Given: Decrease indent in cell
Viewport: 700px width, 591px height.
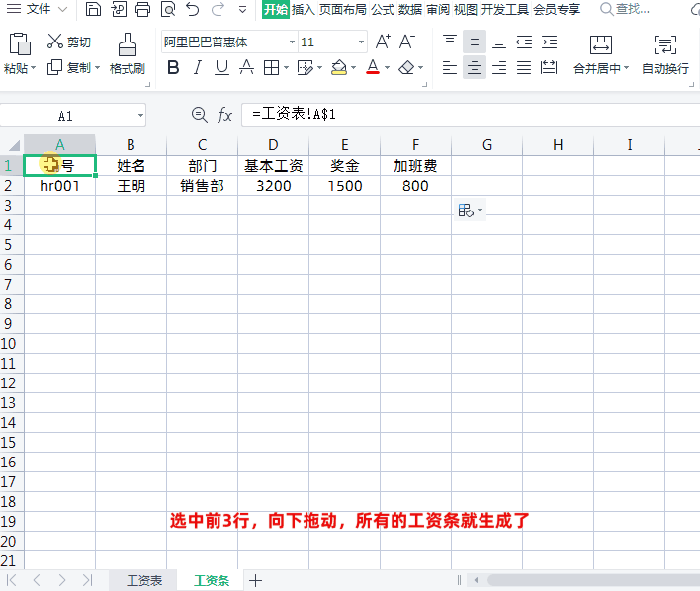Looking at the screenshot, I should coord(524,42).
